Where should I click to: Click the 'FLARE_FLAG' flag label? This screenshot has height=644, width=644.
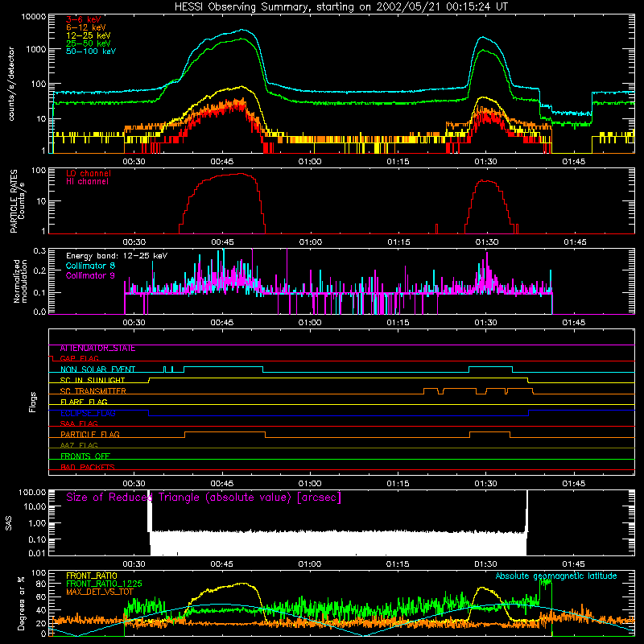[x=84, y=402]
